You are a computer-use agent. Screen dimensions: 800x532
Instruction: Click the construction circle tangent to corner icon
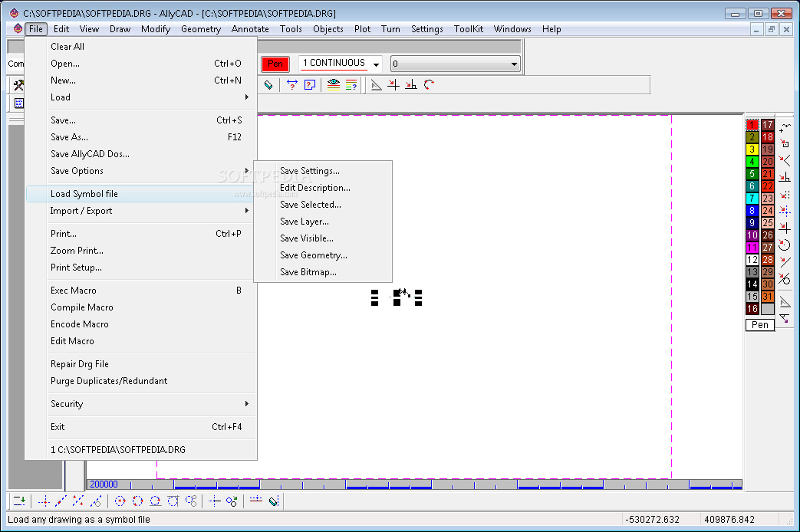(173, 501)
